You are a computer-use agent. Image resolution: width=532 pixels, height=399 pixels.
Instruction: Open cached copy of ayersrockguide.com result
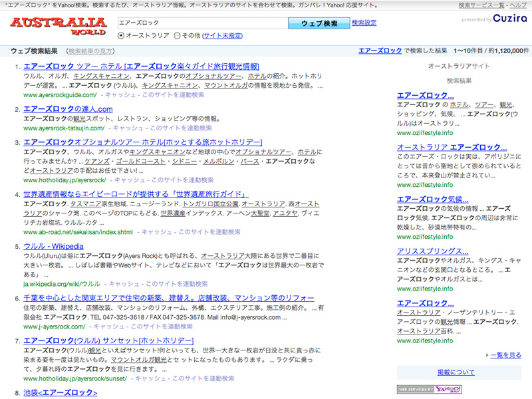coord(120,95)
